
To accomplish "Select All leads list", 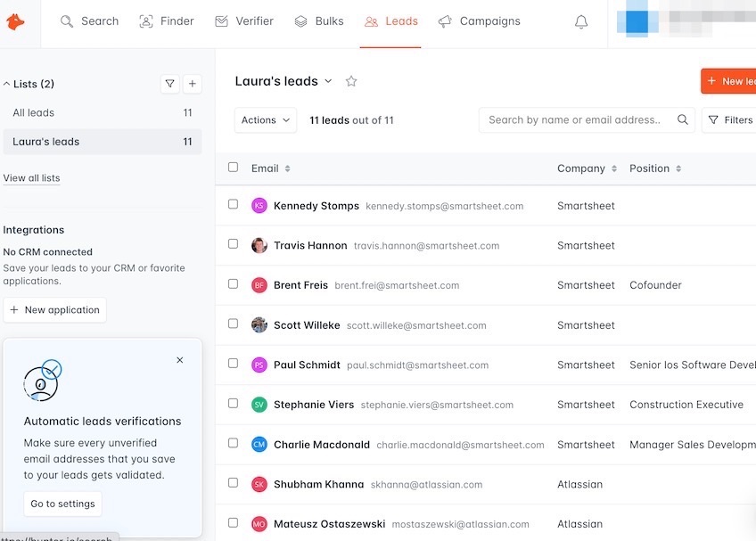I will coord(103,113).
